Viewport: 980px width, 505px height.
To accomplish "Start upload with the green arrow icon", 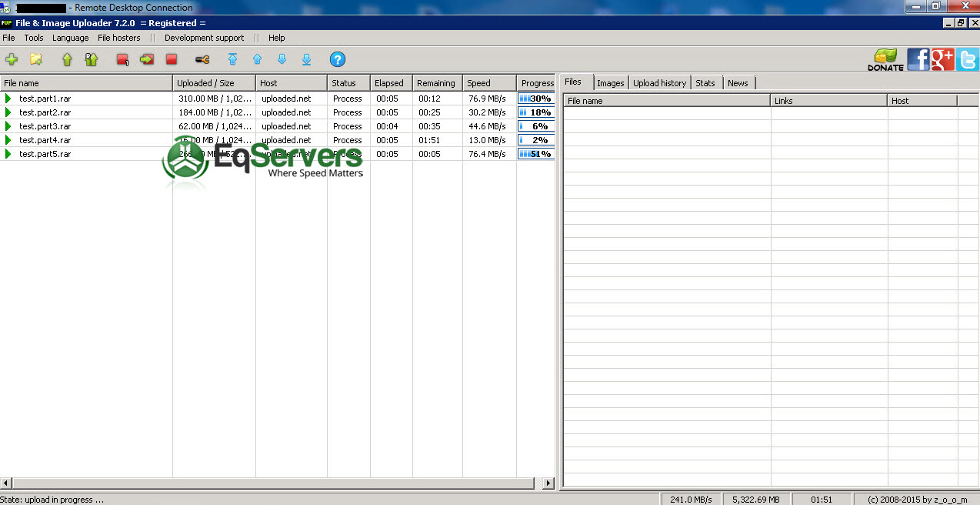I will (x=67, y=59).
